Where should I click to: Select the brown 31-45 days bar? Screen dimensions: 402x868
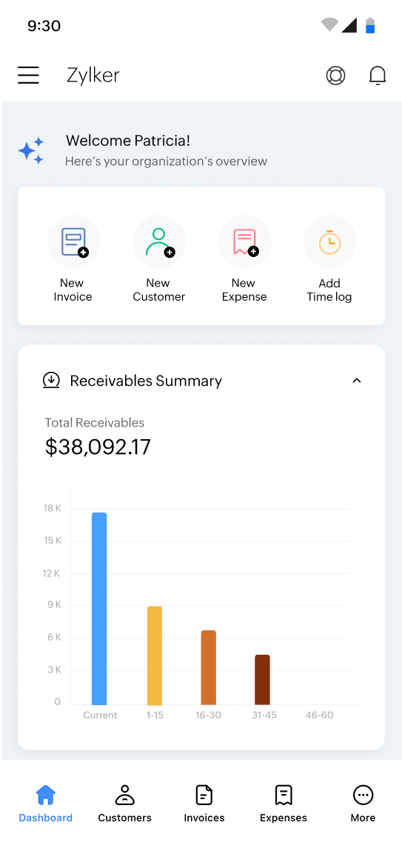coord(263,680)
